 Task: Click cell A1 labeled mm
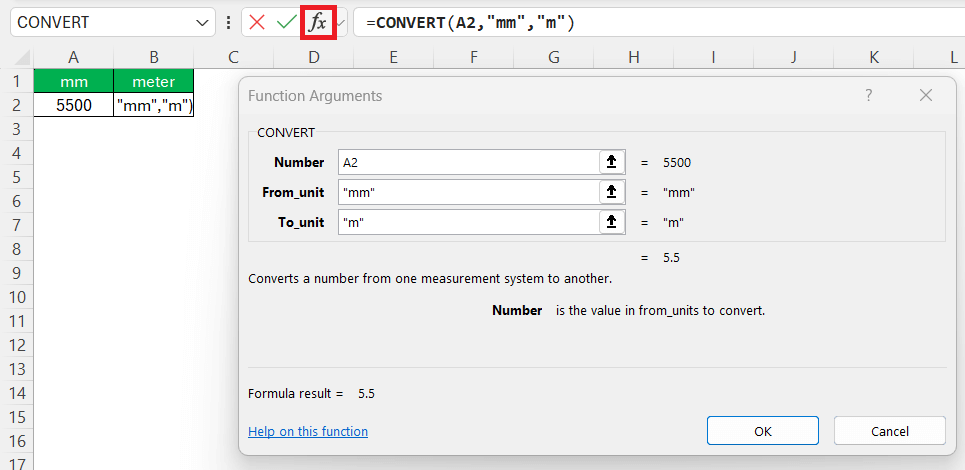[x=74, y=81]
